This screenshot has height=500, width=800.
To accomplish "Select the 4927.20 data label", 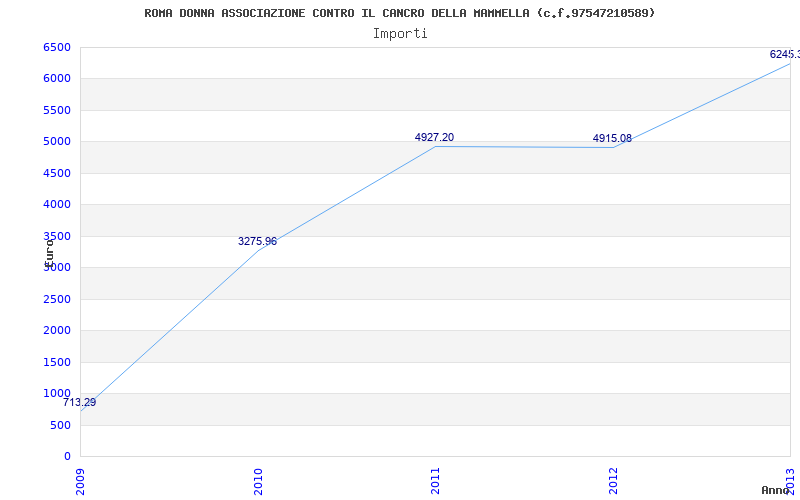I will 434,137.
